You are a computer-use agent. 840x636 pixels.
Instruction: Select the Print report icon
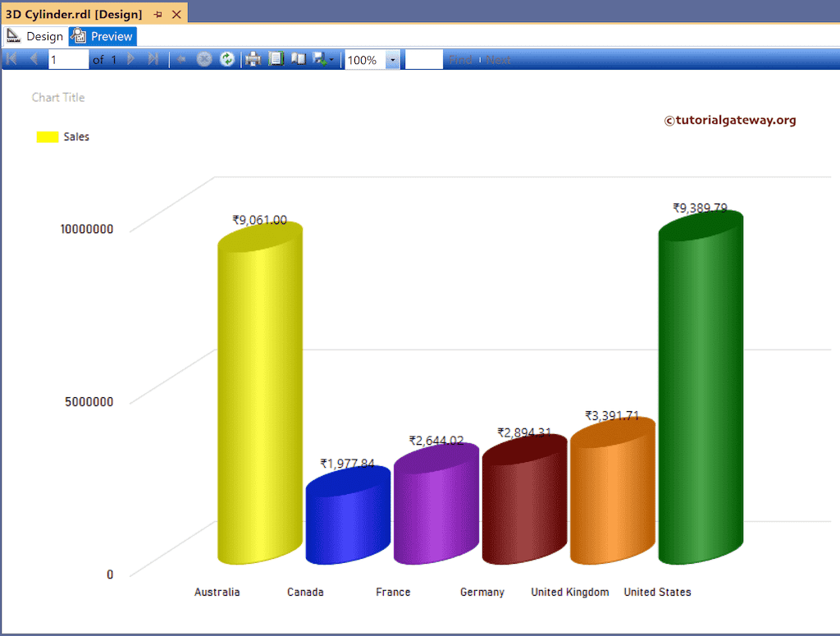click(x=253, y=58)
